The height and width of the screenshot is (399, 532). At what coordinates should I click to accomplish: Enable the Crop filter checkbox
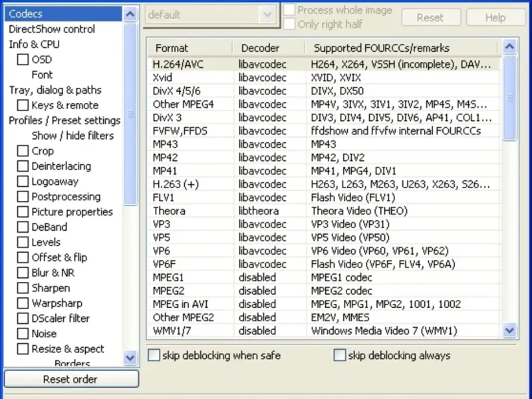coord(23,151)
